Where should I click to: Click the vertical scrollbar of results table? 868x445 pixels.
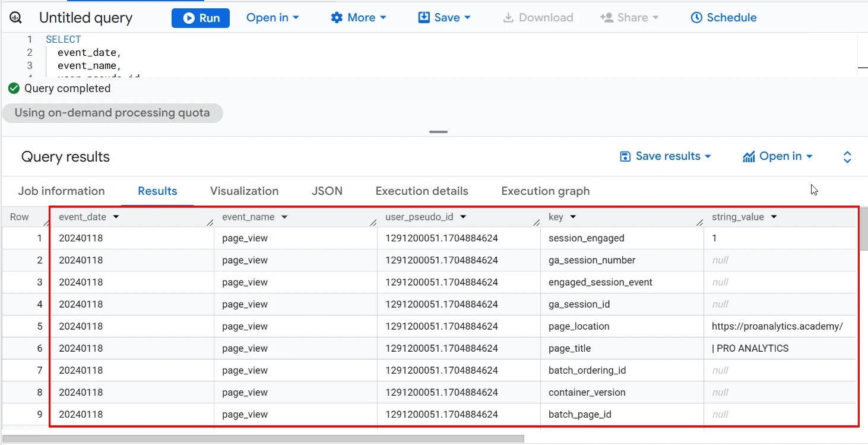tap(864, 229)
